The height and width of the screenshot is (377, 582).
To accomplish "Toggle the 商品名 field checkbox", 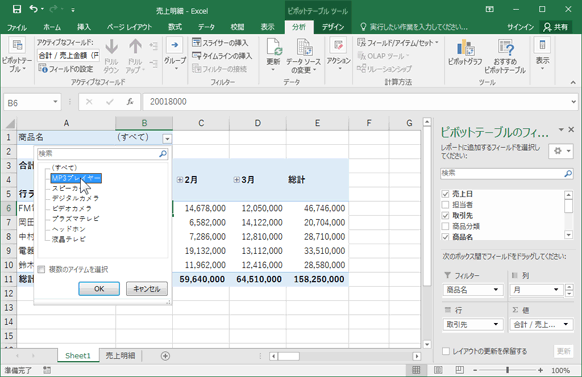I will point(445,236).
